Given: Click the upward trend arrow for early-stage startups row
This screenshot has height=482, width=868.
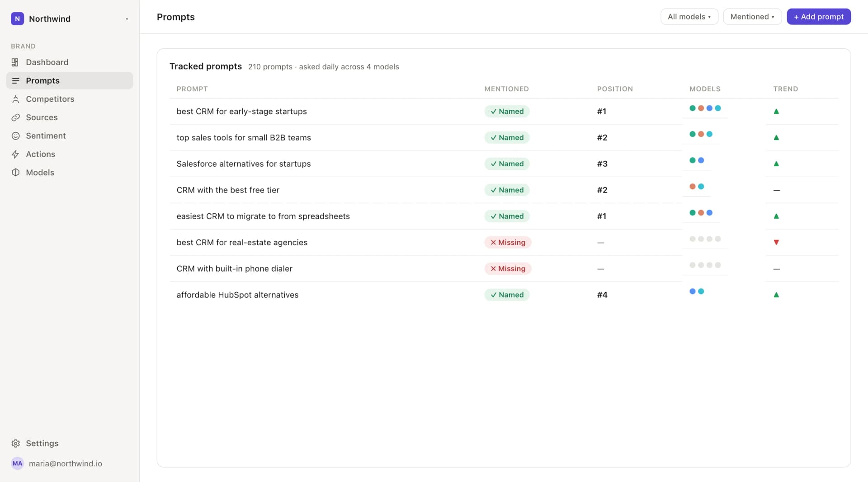Looking at the screenshot, I should tap(776, 112).
